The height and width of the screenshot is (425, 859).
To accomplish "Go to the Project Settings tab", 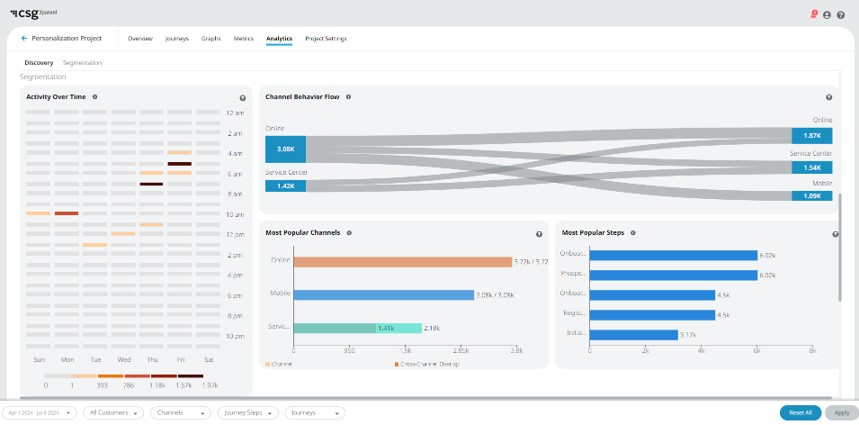I will (326, 38).
